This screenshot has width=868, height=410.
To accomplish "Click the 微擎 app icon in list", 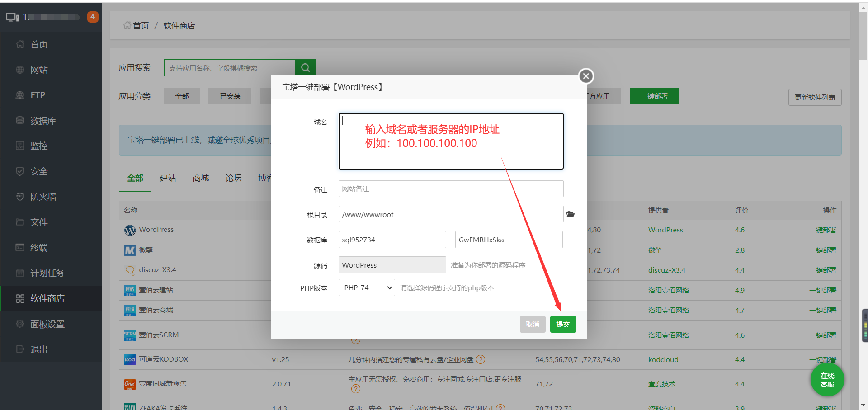I will click(130, 250).
